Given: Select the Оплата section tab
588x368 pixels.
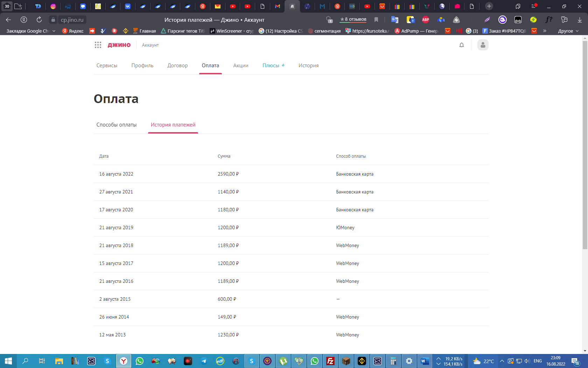Looking at the screenshot, I should (210, 66).
